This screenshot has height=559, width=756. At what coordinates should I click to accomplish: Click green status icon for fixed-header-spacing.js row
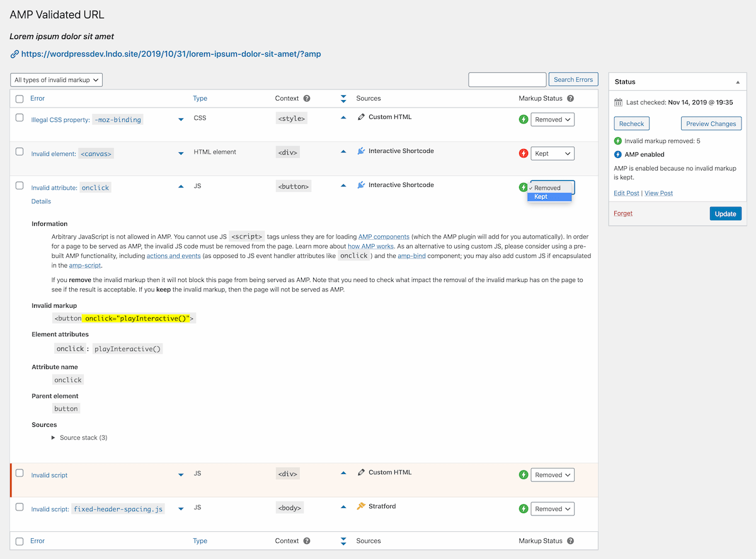pos(523,509)
